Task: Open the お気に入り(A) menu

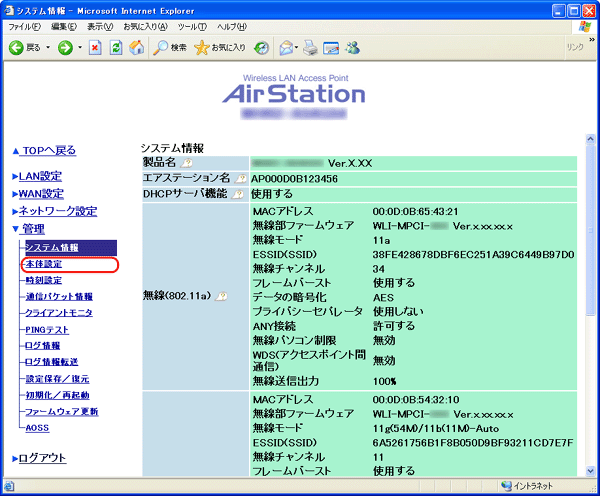Action: point(145,27)
